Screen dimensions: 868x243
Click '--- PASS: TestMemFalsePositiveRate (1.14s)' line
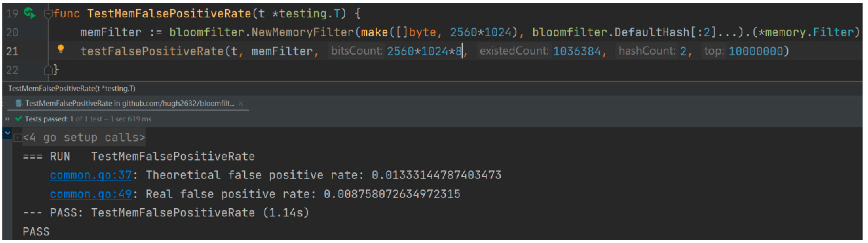(166, 213)
